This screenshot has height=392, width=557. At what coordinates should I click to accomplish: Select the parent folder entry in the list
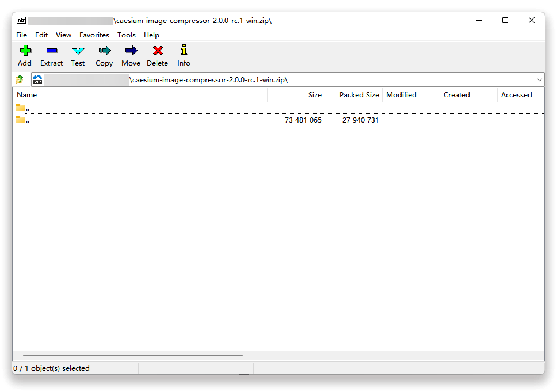[x=58, y=108]
